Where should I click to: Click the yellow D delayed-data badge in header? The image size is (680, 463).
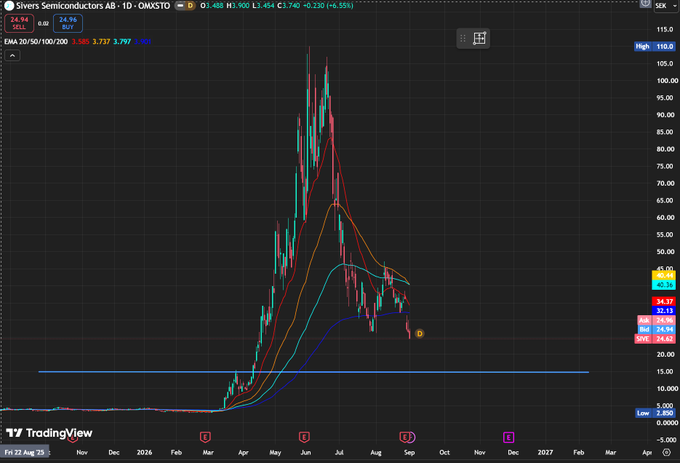point(190,6)
